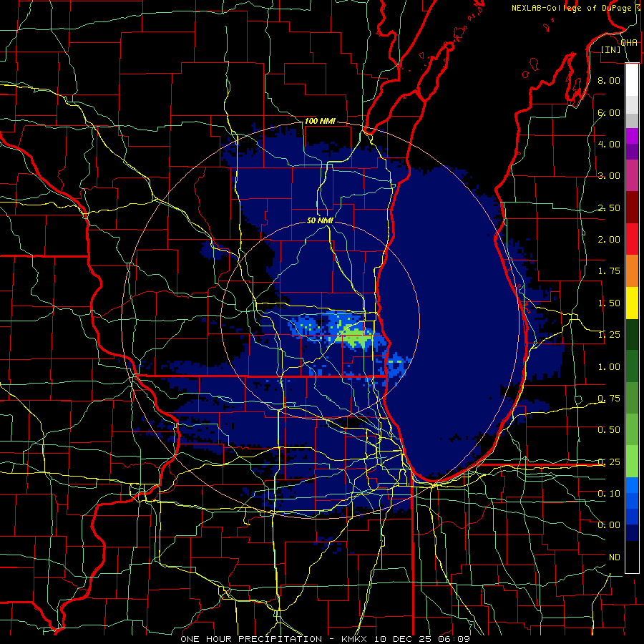Image resolution: width=644 pixels, height=644 pixels.
Task: Click the OHA product label
Action: click(x=629, y=42)
